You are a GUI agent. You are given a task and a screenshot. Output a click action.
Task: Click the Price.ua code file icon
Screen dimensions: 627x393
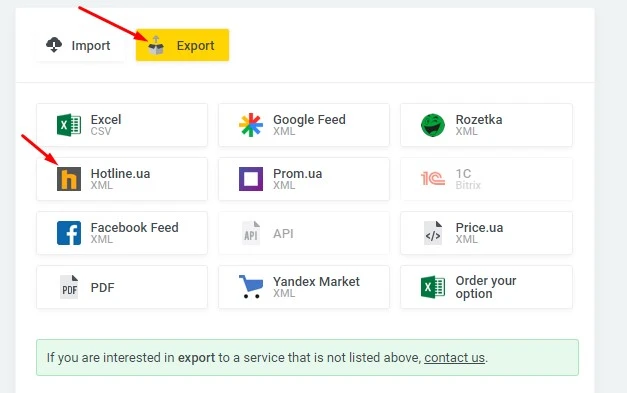pos(433,233)
